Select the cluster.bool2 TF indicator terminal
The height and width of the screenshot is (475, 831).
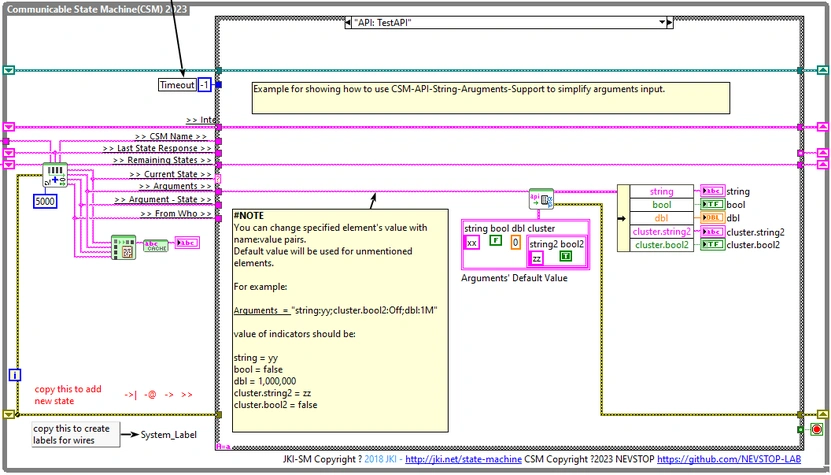[712, 244]
